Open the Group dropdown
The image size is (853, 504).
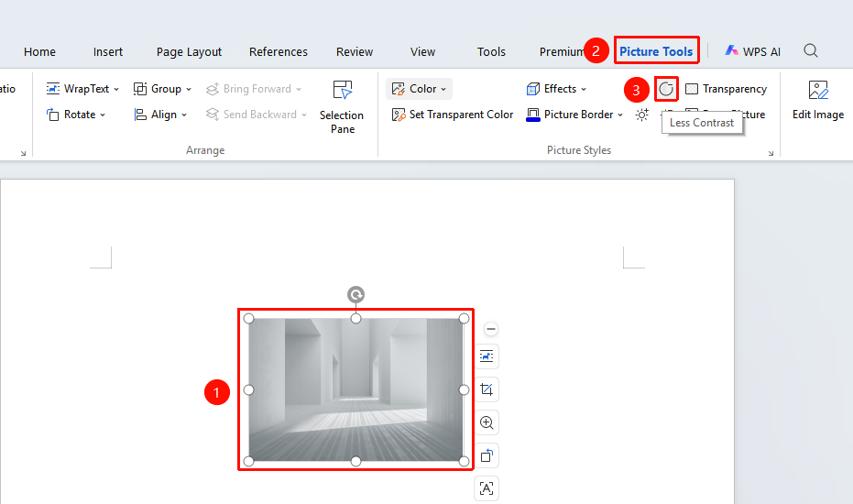pos(163,89)
